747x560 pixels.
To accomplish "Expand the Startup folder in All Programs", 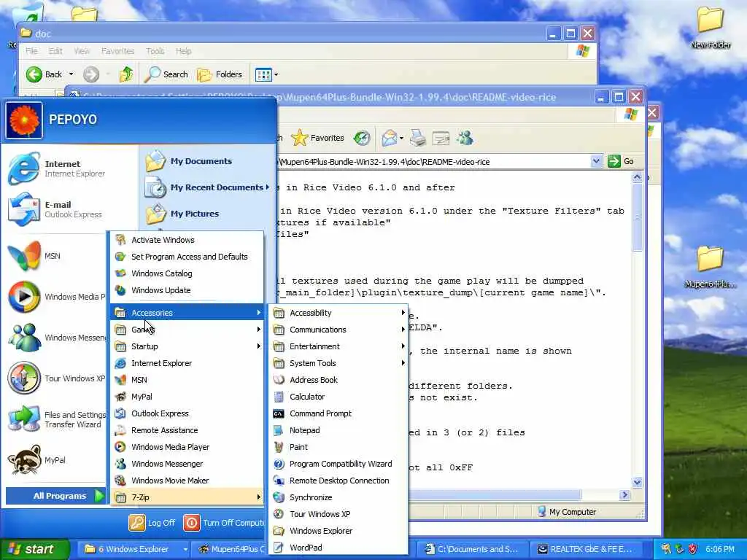I will [x=187, y=346].
